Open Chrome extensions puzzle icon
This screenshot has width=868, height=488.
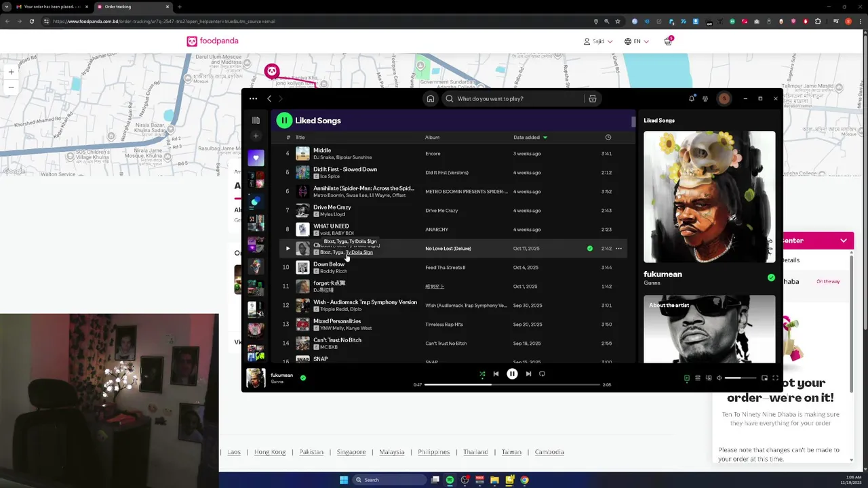(818, 22)
